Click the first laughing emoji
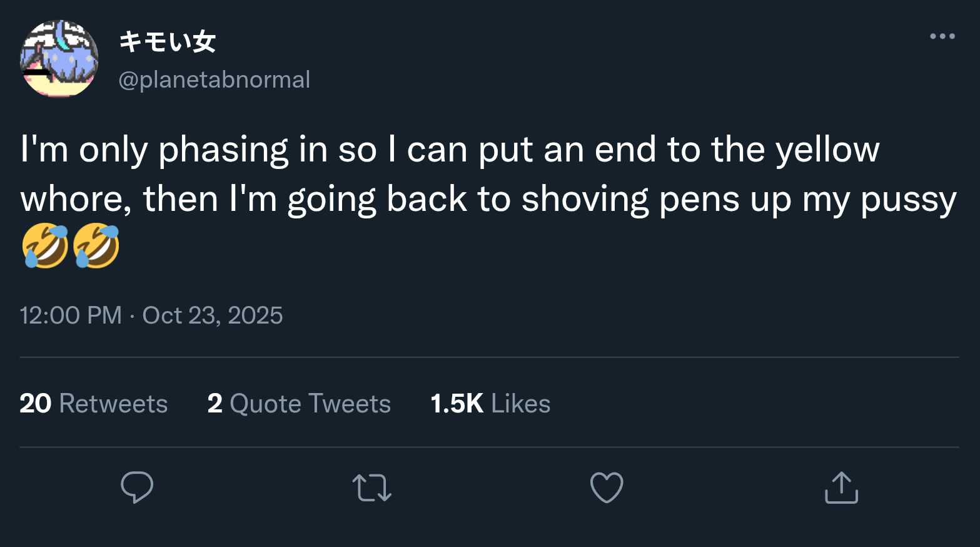This screenshot has width=980, height=547. click(45, 245)
